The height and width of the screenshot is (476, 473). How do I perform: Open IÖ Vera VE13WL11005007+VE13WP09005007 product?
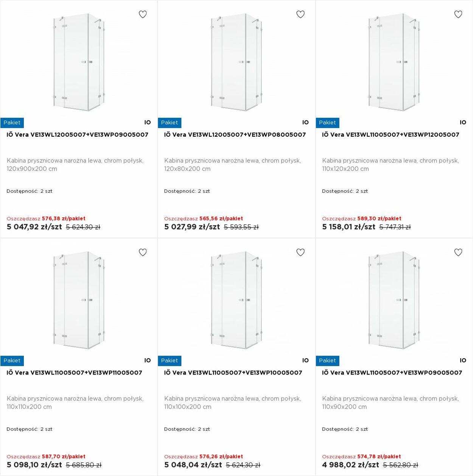392,373
